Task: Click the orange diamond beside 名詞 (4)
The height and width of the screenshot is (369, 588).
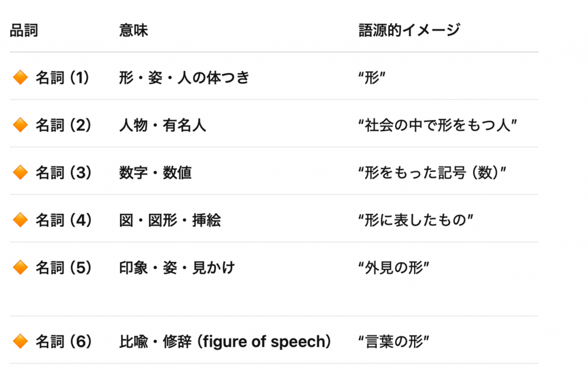Action: [20, 220]
